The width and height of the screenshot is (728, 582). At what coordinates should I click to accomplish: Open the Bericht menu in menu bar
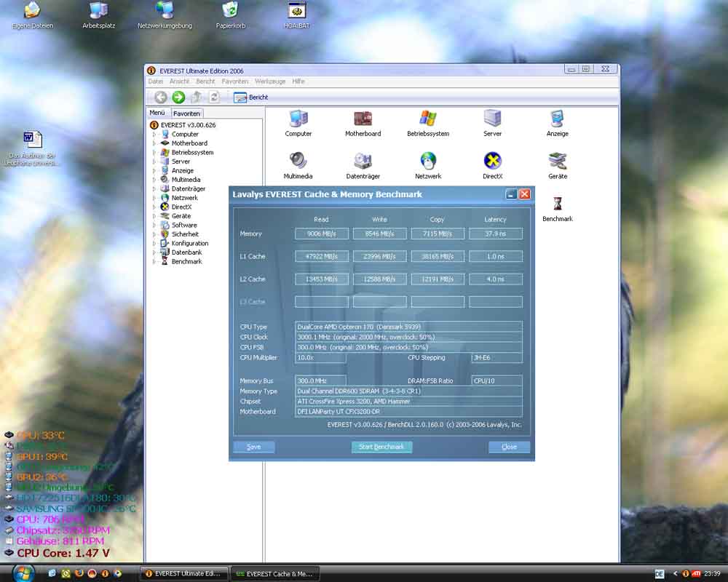click(205, 81)
